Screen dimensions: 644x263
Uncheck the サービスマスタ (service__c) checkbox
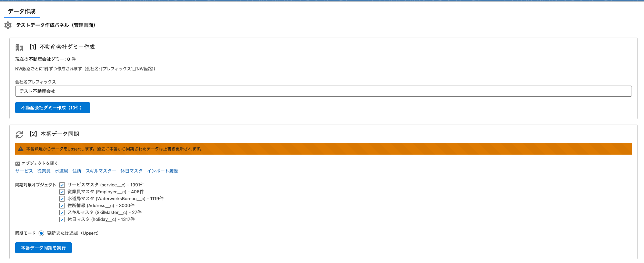click(x=62, y=185)
